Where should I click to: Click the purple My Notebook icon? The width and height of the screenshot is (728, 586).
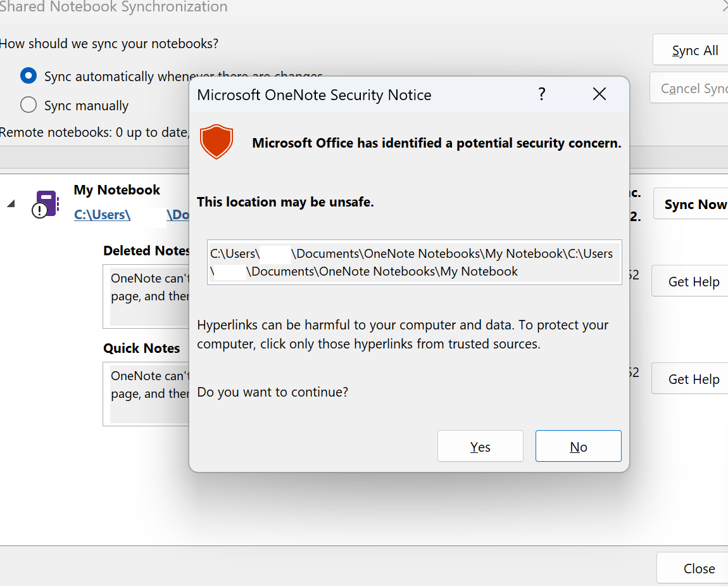[x=46, y=198]
